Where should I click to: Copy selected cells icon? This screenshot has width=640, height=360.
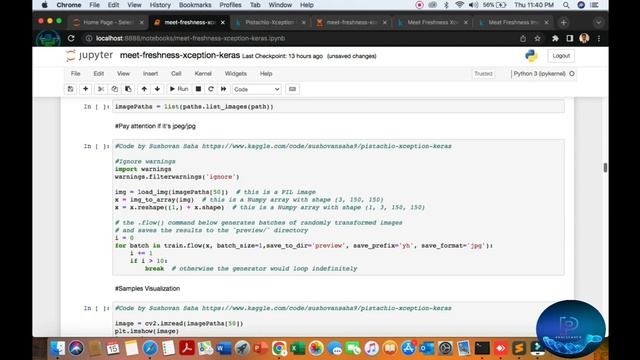click(115, 89)
